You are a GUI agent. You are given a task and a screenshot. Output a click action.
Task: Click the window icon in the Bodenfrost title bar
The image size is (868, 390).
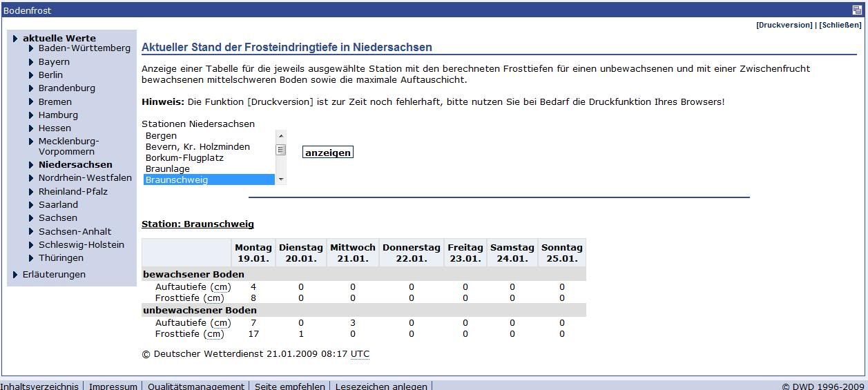pyautogui.click(x=857, y=10)
